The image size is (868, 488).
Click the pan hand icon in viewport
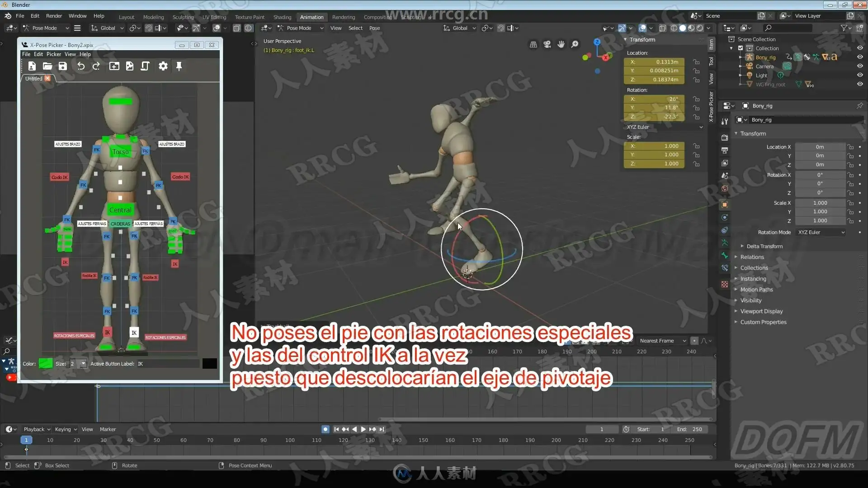coord(561,44)
